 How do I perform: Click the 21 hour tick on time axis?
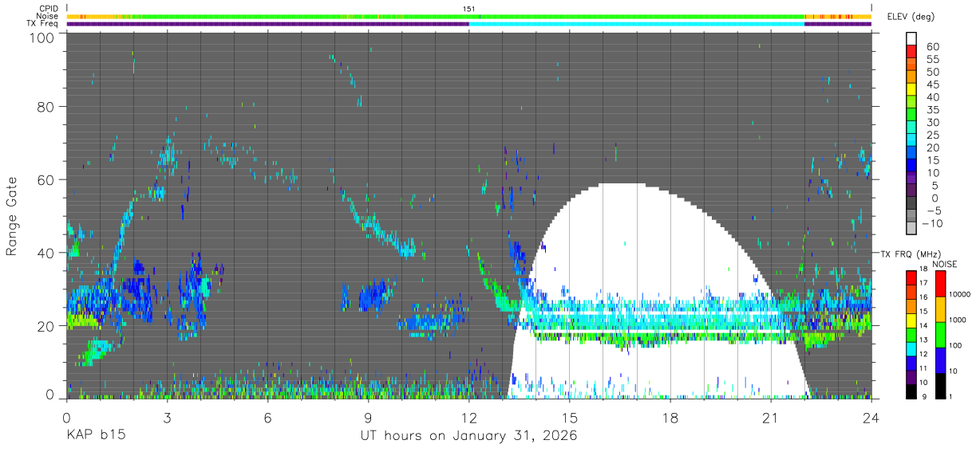pyautogui.click(x=771, y=418)
